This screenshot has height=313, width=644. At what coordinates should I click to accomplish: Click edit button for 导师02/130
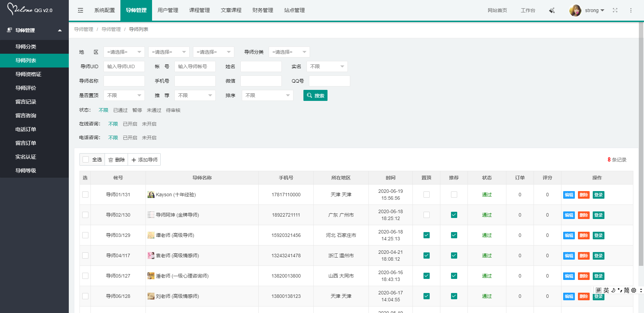click(569, 215)
